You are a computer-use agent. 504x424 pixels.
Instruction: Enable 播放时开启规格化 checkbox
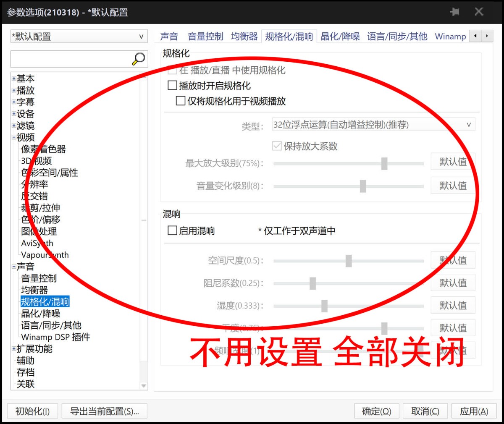pos(172,85)
